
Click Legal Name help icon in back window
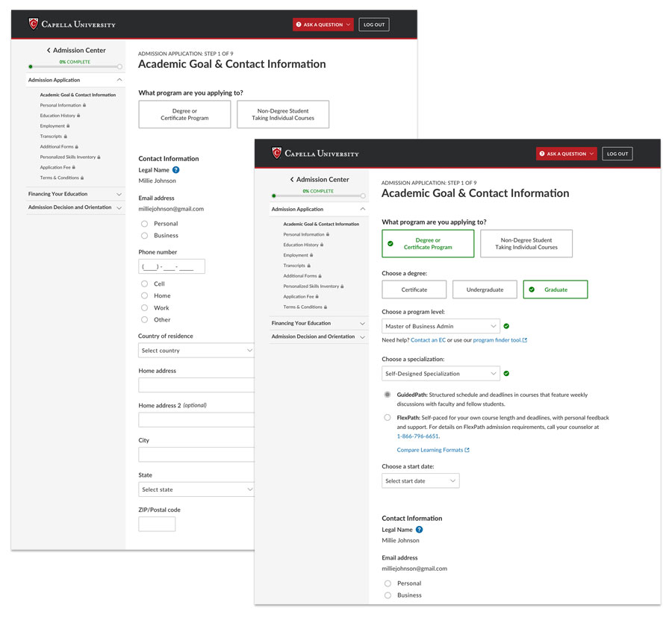tap(175, 170)
